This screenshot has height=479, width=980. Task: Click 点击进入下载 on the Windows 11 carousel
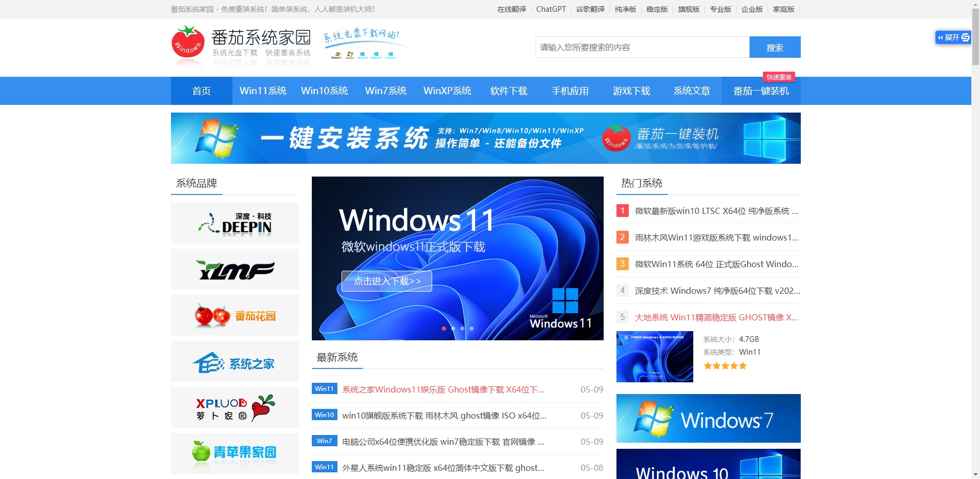pyautogui.click(x=386, y=280)
